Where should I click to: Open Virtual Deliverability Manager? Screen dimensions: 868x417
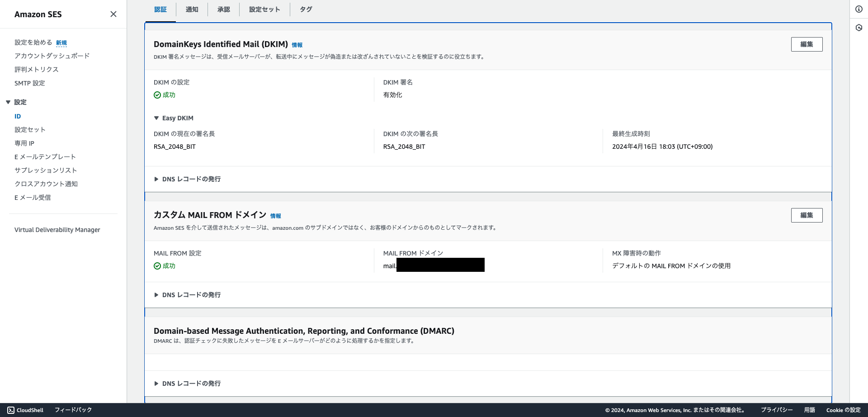[x=57, y=230]
